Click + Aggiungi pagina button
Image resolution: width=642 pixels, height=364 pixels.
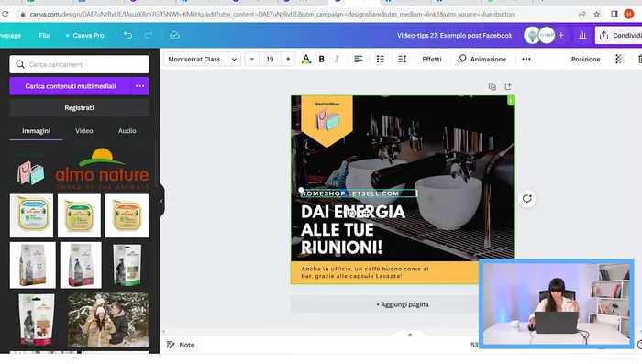(402, 304)
